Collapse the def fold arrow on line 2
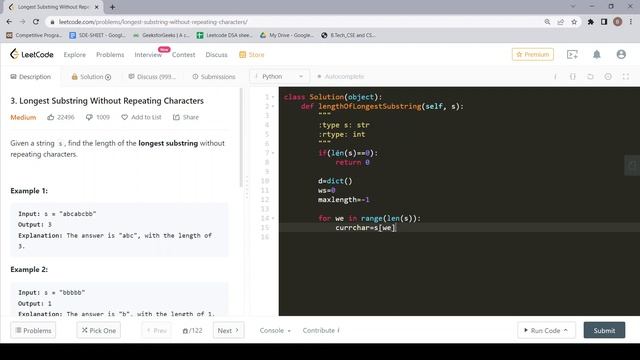 (x=273, y=107)
